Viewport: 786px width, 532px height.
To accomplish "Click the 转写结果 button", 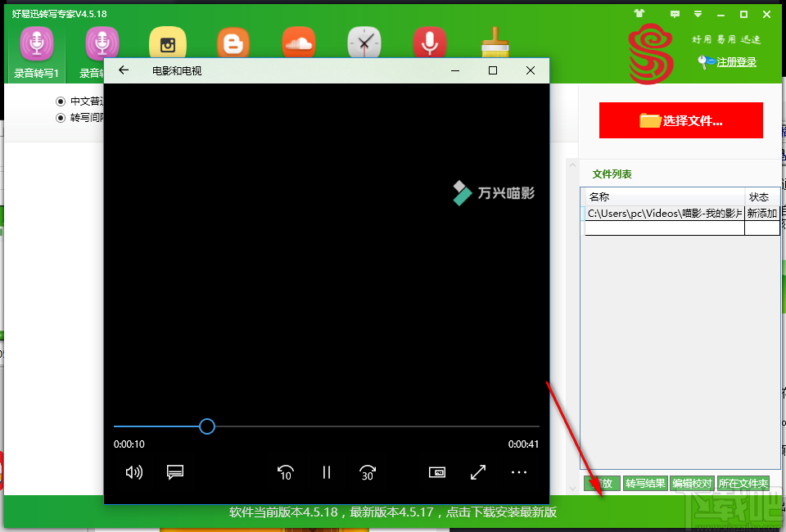I will click(645, 484).
